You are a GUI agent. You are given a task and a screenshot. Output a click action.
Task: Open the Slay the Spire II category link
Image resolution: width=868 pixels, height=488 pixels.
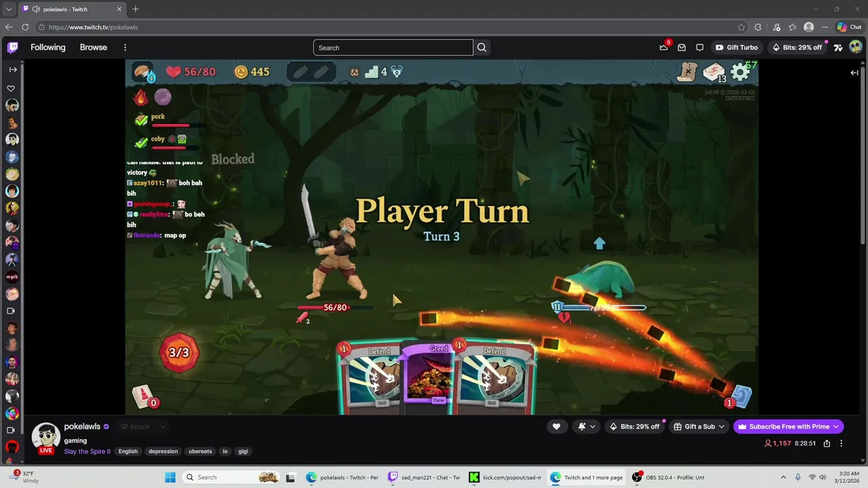click(87, 451)
